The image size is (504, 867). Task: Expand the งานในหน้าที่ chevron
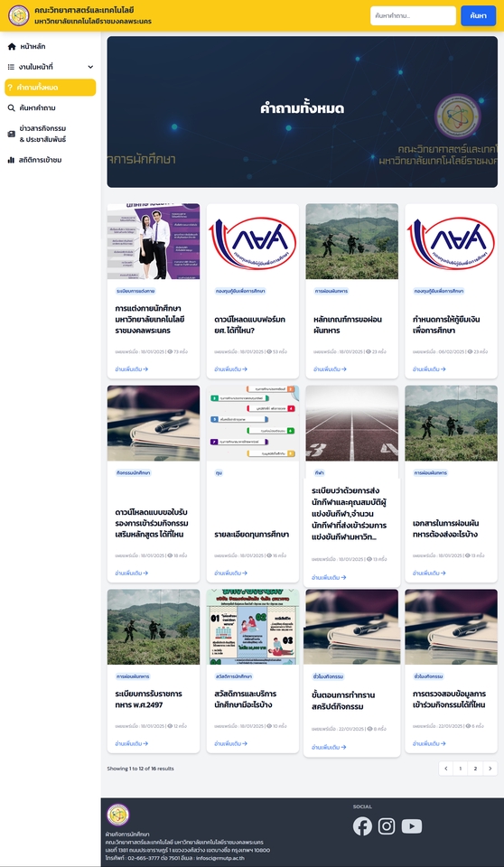90,67
